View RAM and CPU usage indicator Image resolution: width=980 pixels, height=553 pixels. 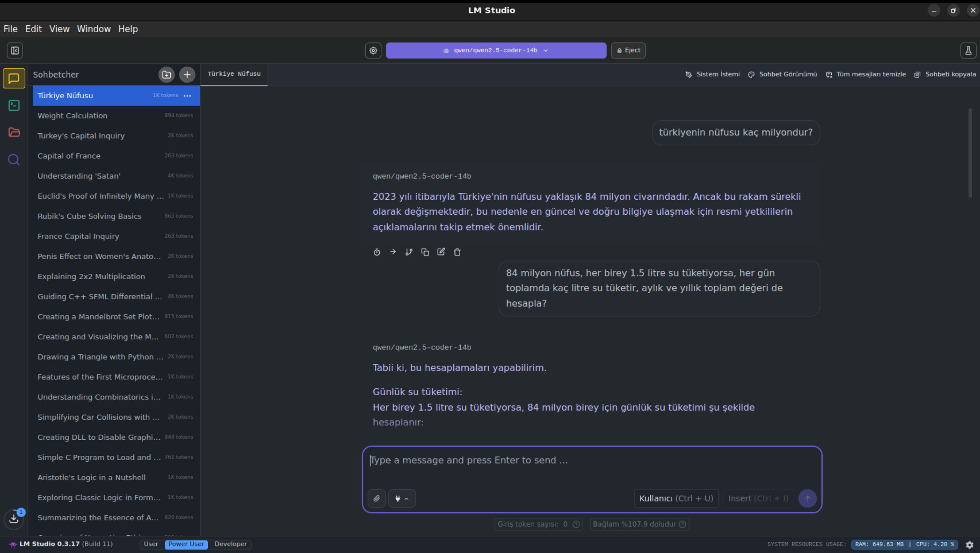pyautogui.click(x=904, y=545)
